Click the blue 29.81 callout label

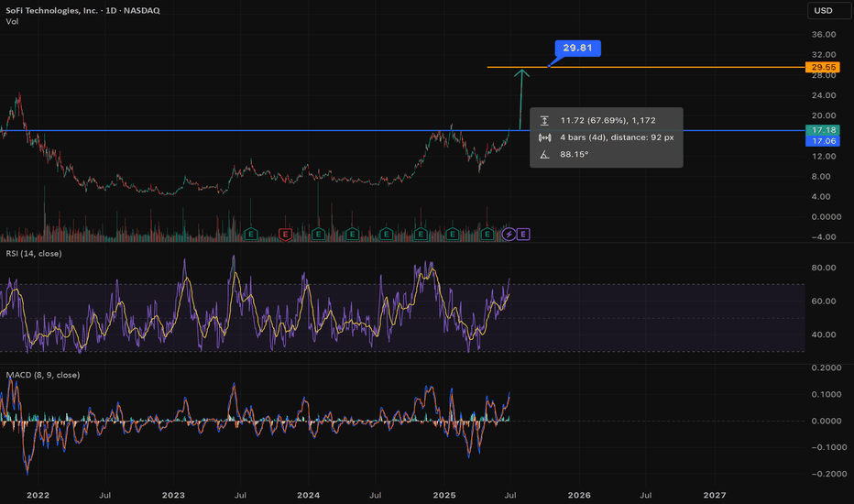coord(577,48)
